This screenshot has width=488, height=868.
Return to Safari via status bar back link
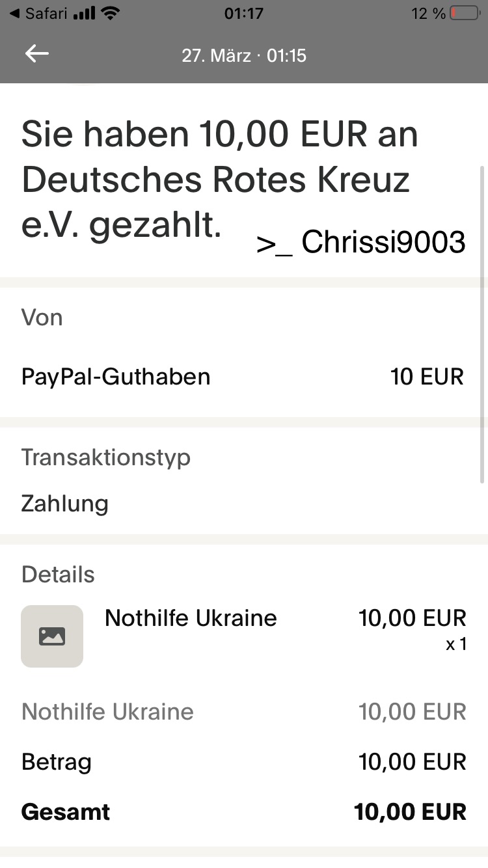[39, 14]
